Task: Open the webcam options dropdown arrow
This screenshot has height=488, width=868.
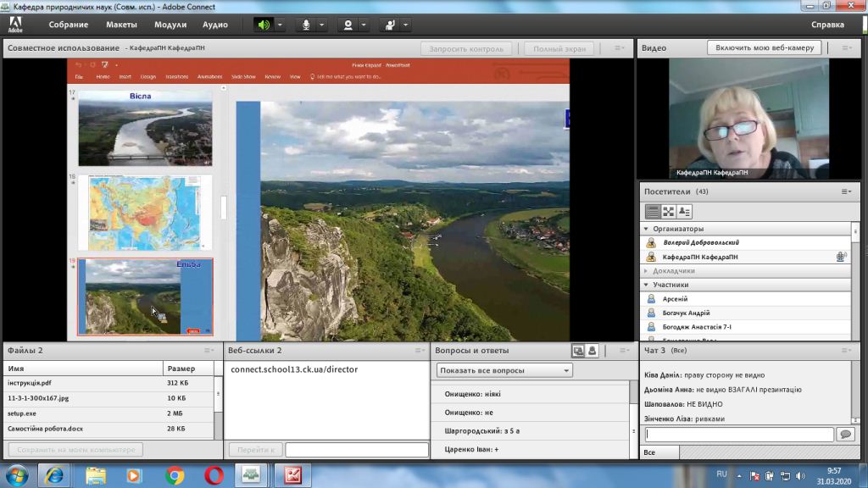Action: coord(364,25)
